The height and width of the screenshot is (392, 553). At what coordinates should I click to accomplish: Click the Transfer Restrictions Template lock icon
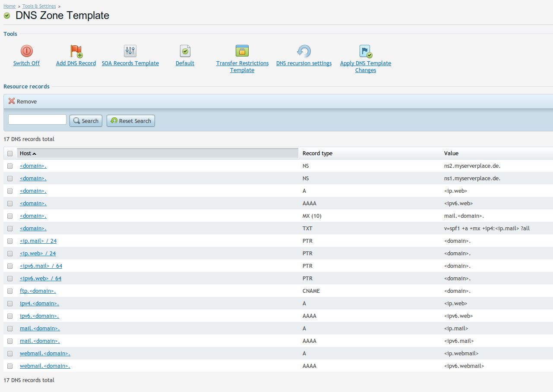pyautogui.click(x=242, y=51)
